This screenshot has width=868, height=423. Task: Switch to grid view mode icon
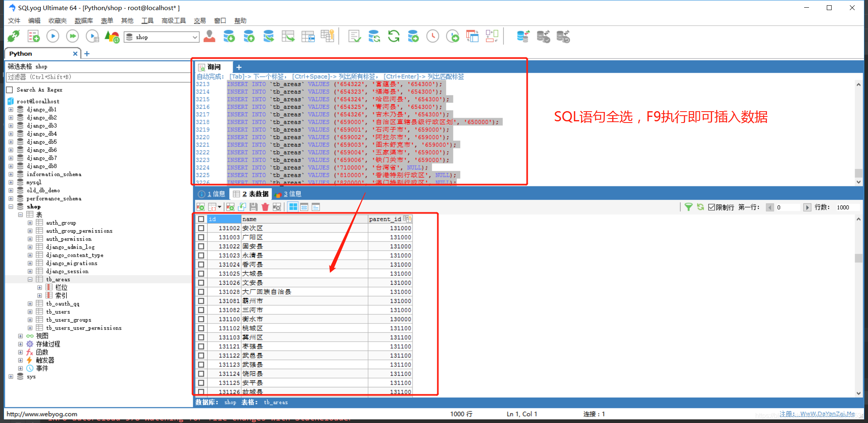(x=293, y=207)
